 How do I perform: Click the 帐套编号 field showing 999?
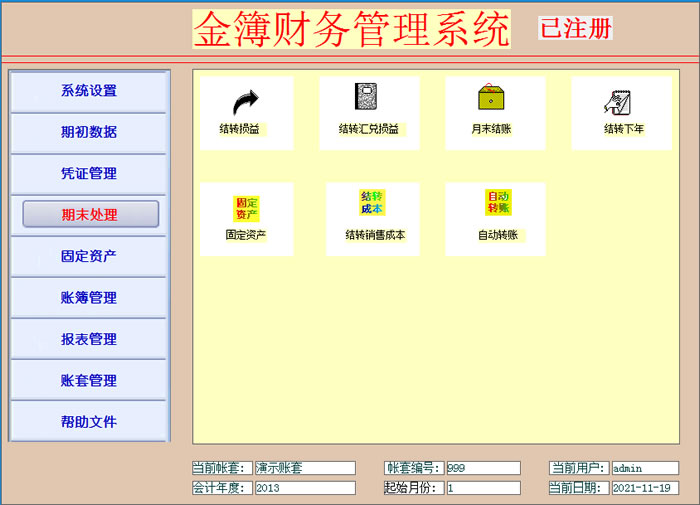[483, 468]
